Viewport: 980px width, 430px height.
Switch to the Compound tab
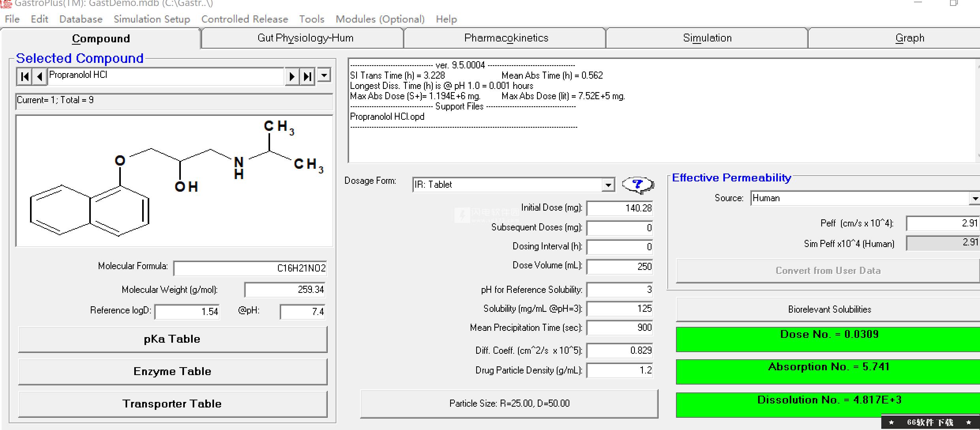pyautogui.click(x=101, y=38)
